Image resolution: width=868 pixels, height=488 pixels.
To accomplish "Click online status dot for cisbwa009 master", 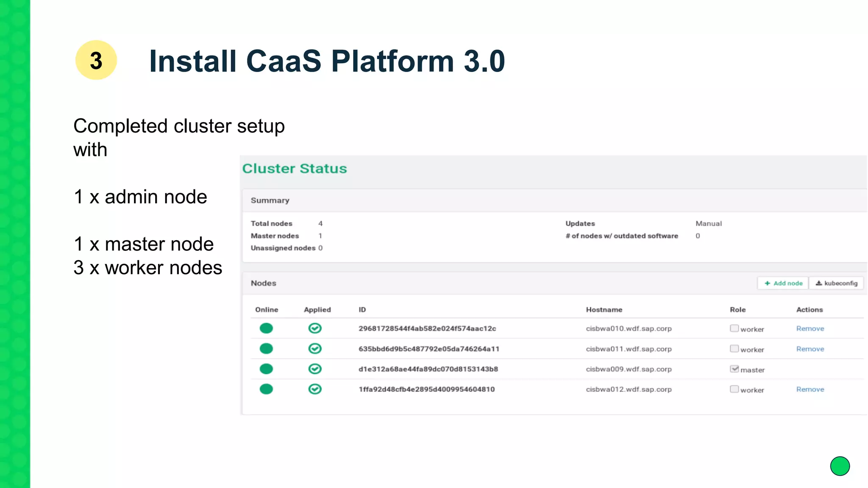I will click(266, 369).
